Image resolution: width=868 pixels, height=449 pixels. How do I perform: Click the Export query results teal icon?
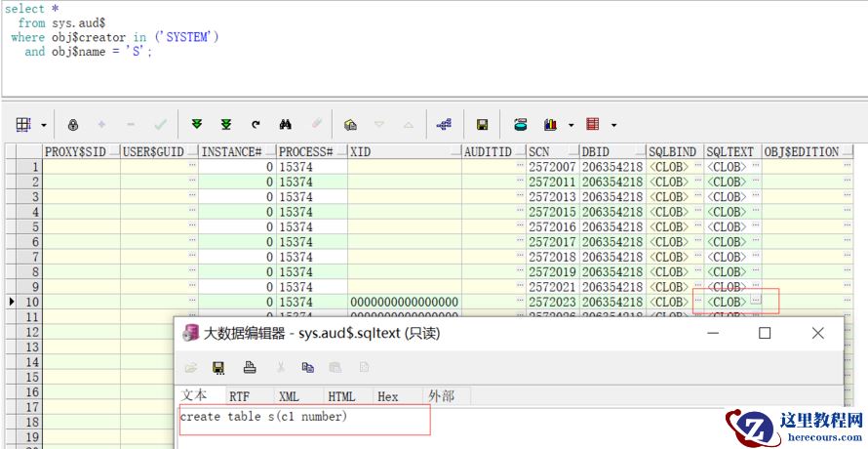click(521, 125)
